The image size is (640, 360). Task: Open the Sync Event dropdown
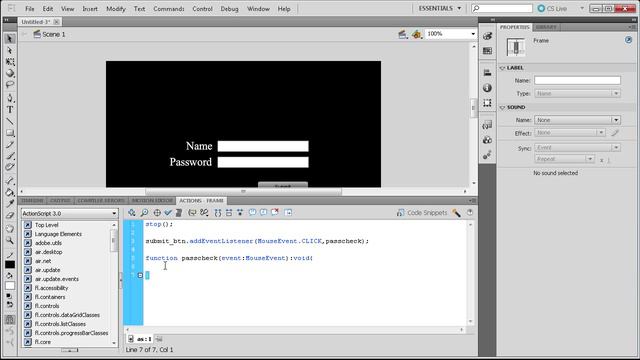(x=577, y=147)
